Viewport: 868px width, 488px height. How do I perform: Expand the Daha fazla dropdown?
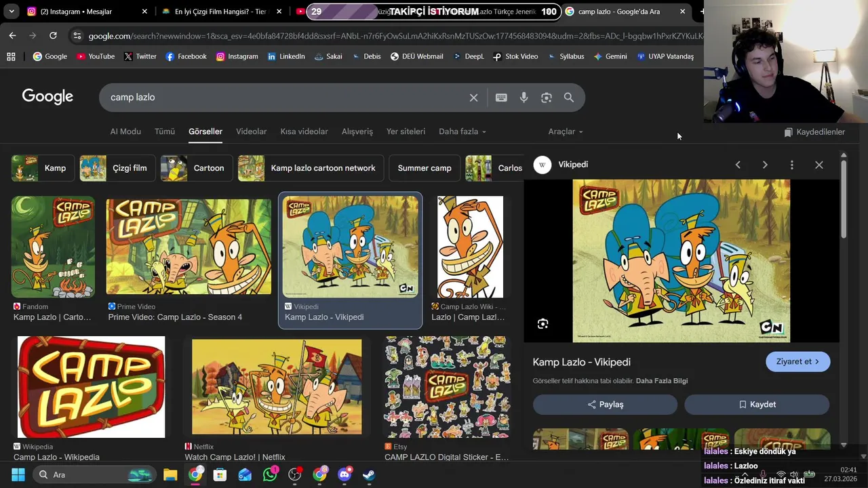coord(462,131)
